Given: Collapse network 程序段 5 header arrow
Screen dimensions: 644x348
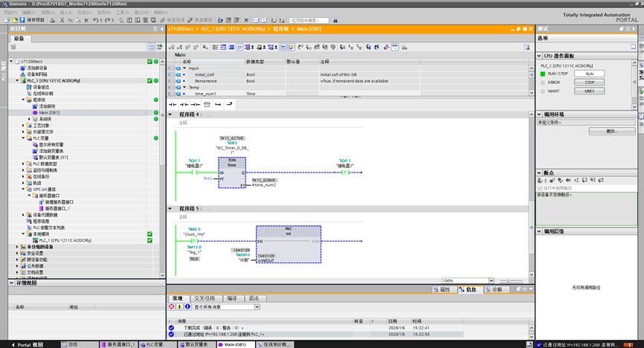Looking at the screenshot, I should pos(170,209).
